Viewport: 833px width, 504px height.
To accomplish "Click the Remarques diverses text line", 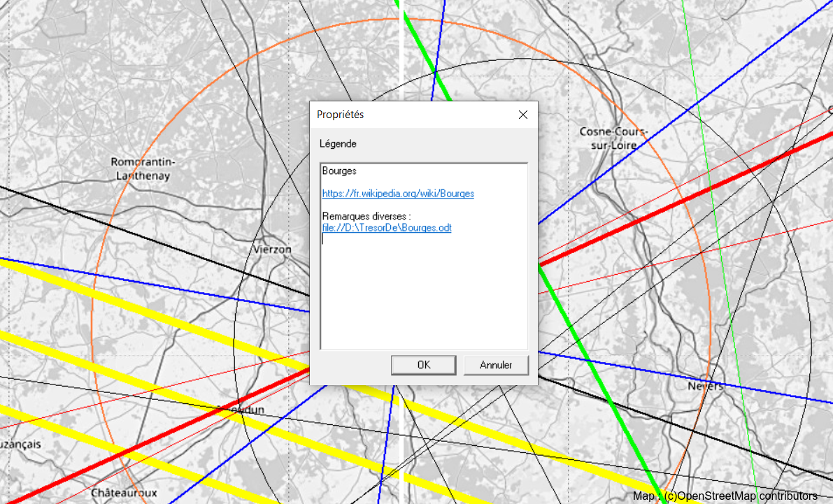I will 366,217.
